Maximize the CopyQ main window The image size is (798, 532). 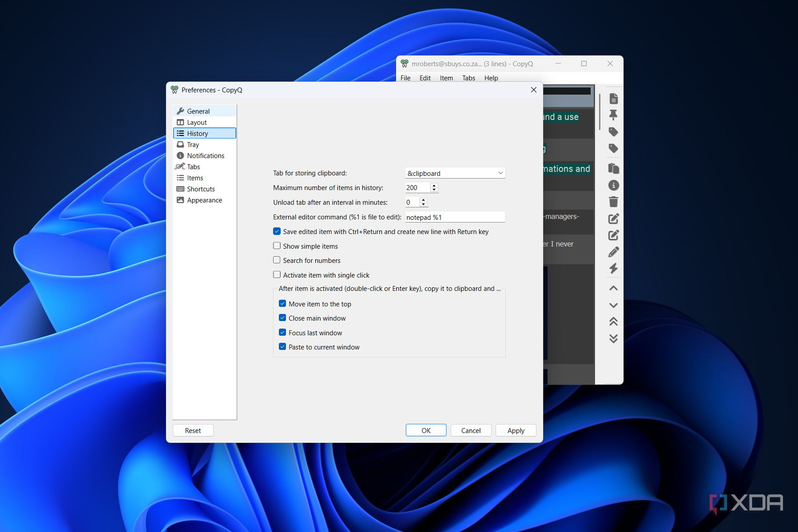[584, 64]
